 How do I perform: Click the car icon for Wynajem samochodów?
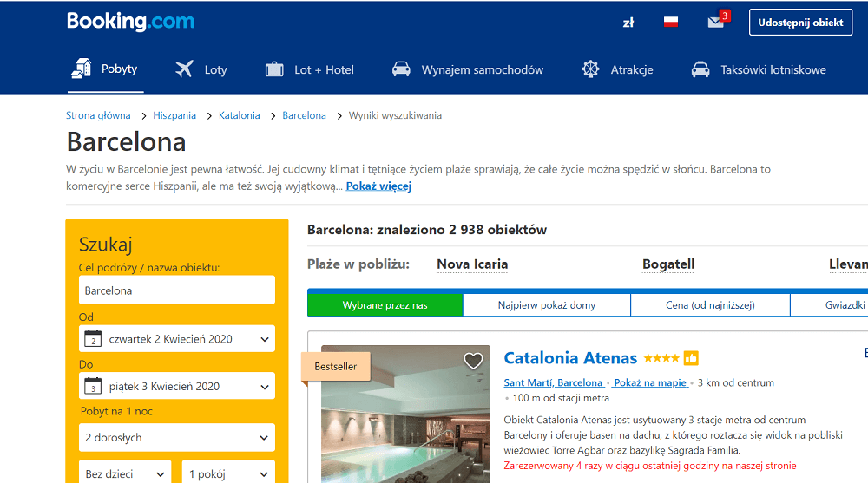pyautogui.click(x=401, y=69)
